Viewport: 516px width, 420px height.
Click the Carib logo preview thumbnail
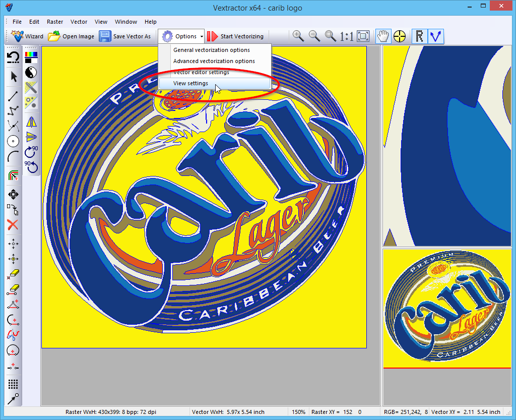446,309
